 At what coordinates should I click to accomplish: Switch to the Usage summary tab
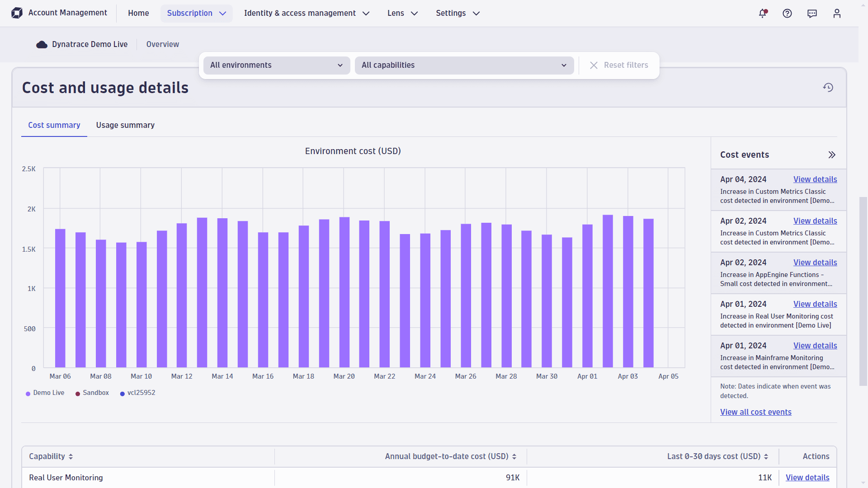coord(125,125)
